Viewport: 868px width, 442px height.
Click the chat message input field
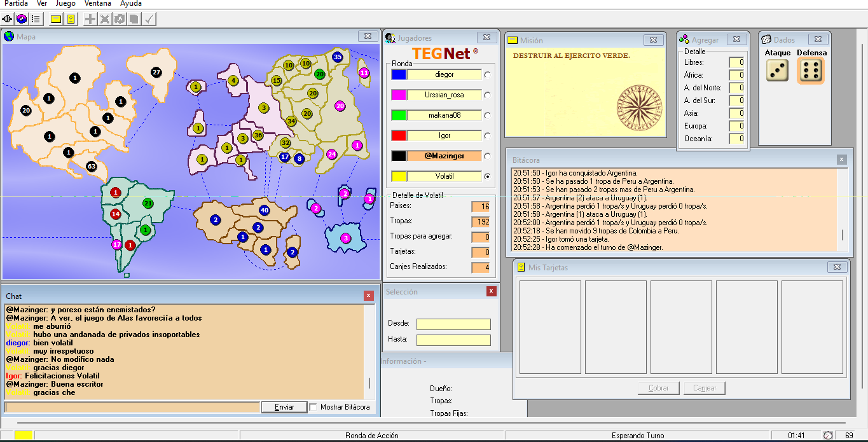132,407
